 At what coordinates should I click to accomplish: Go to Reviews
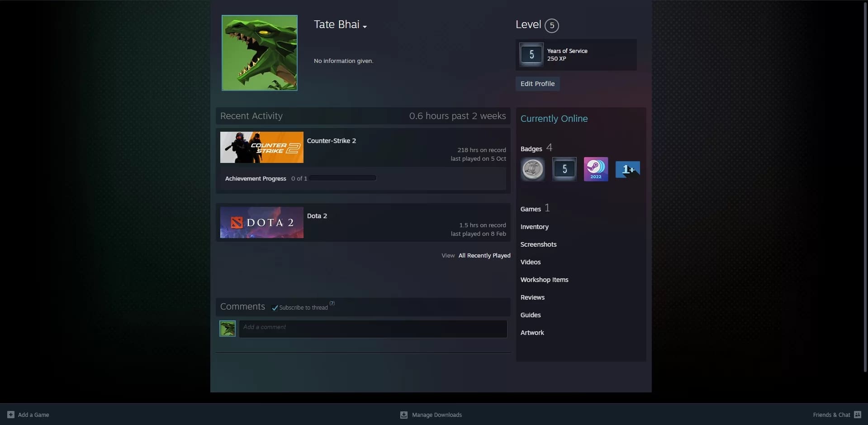coord(532,297)
